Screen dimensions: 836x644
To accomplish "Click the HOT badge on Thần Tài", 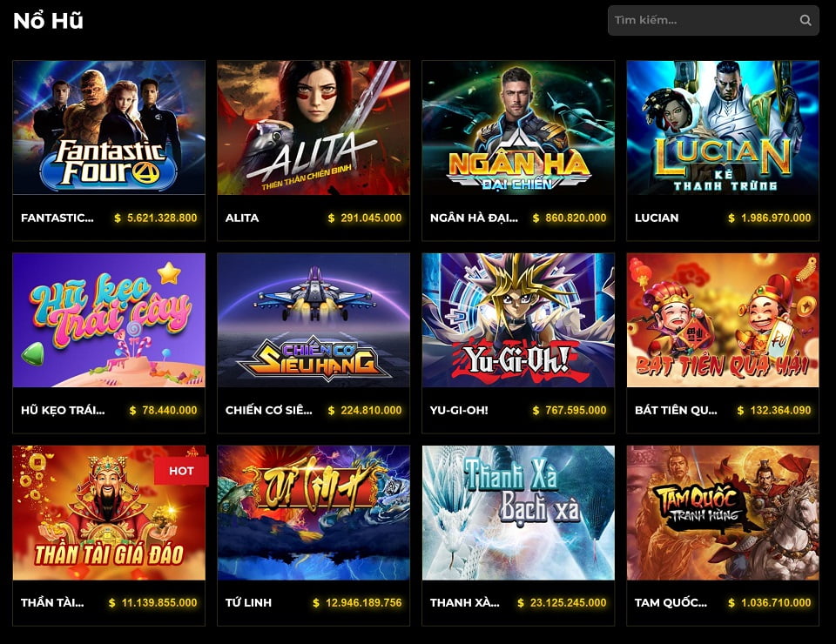I will point(181,471).
